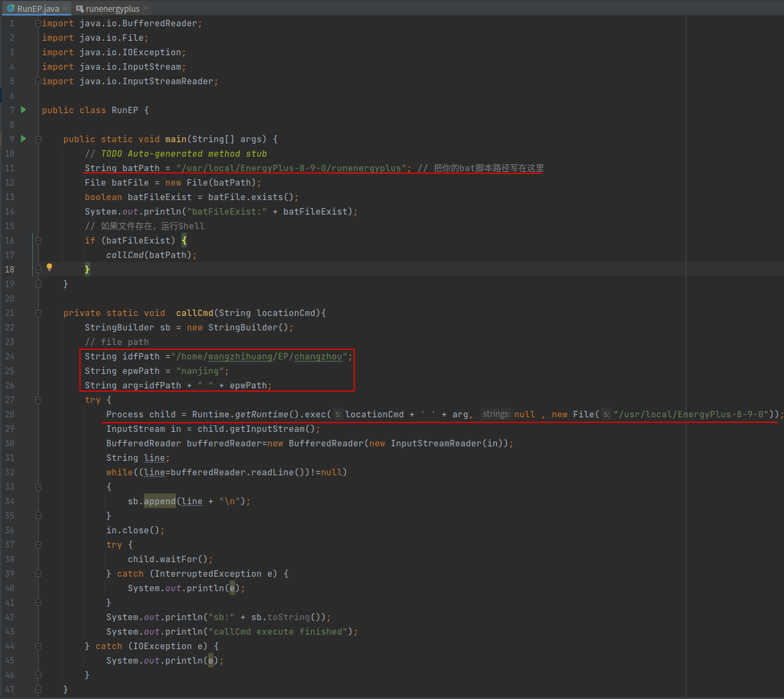Click line number 47 in the gutter
784x699 pixels.
(10, 689)
